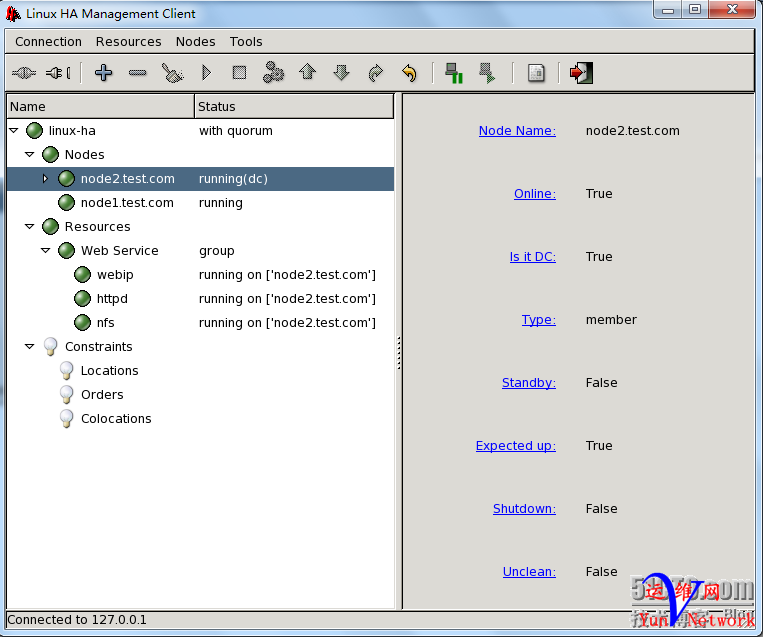
Task: Click the Is it DC link
Action: (533, 256)
